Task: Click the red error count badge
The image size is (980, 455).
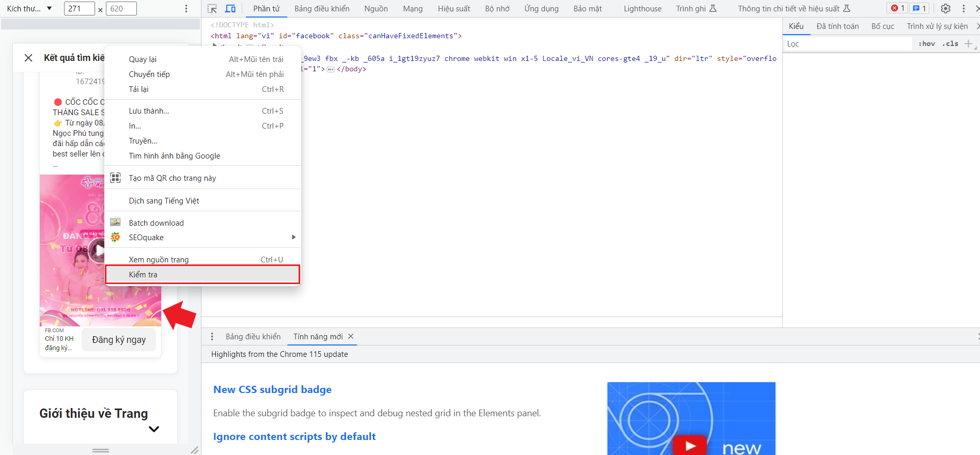Action: click(898, 8)
